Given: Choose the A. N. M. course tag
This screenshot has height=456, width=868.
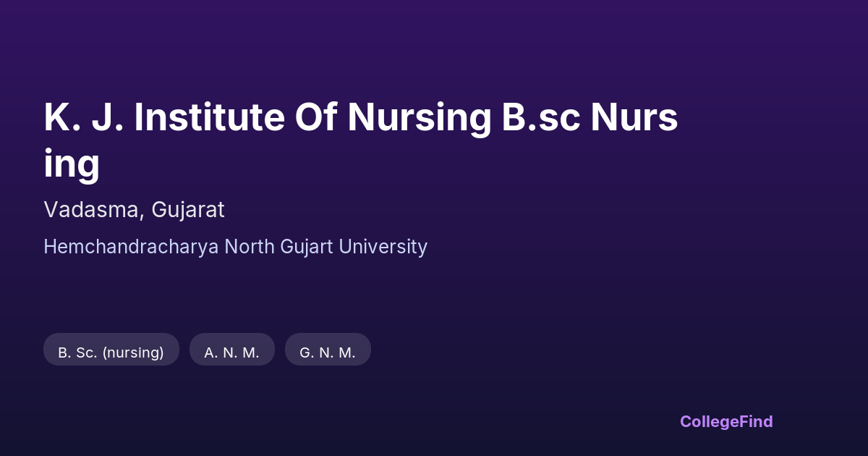Looking at the screenshot, I should point(231,352).
